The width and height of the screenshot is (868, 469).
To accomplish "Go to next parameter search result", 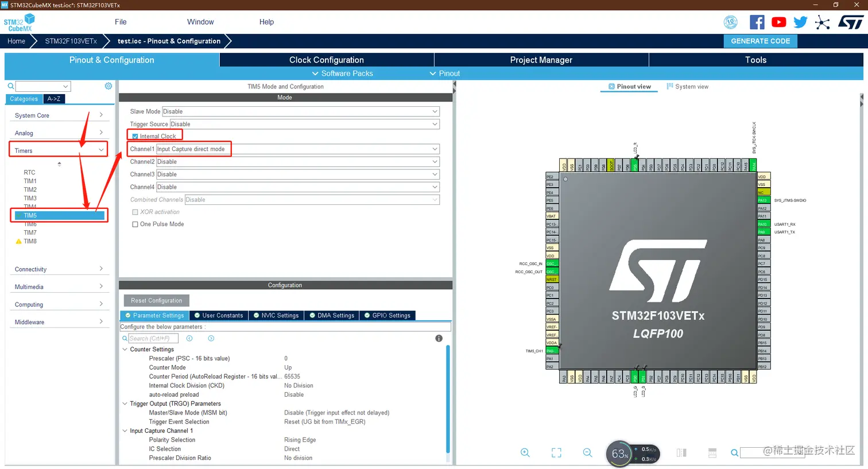I will [211, 339].
